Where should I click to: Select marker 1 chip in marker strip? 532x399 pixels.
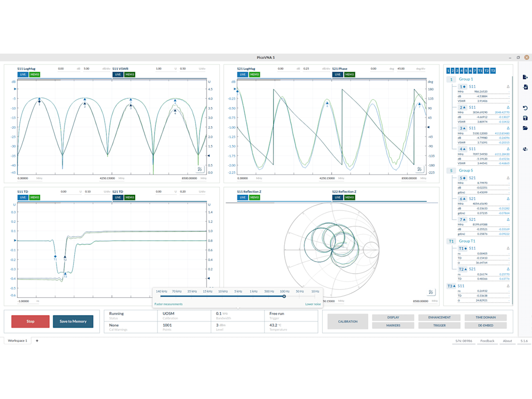(x=448, y=71)
